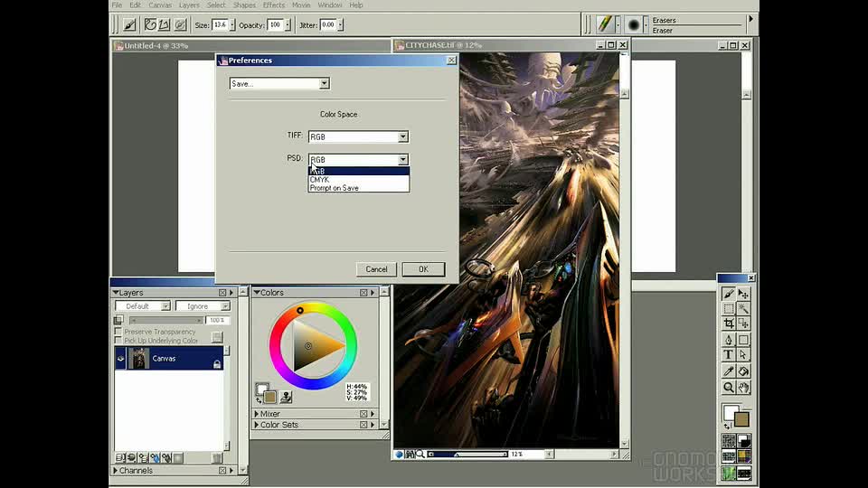Viewport: 868px width, 488px height.
Task: Select the Crop tool
Action: [x=729, y=324]
